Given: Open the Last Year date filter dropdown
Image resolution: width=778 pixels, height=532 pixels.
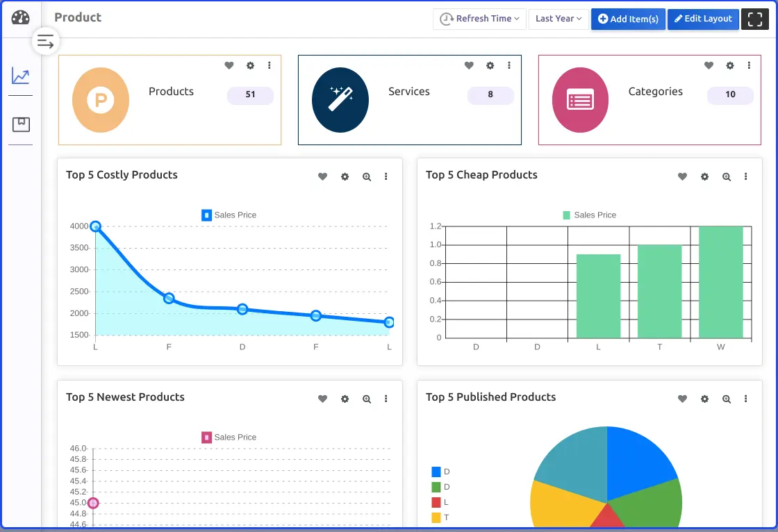Looking at the screenshot, I should (x=558, y=19).
